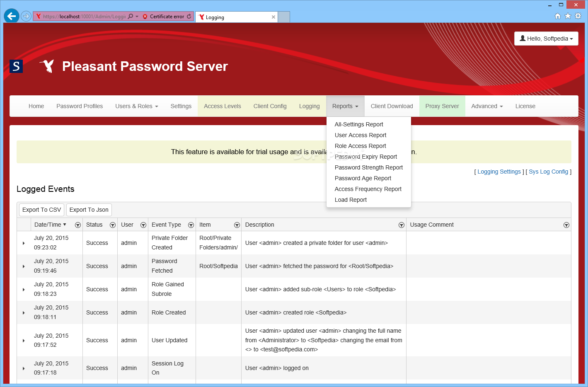This screenshot has width=588, height=387.
Task: Open the browser Tools gear icon
Action: [x=578, y=16]
